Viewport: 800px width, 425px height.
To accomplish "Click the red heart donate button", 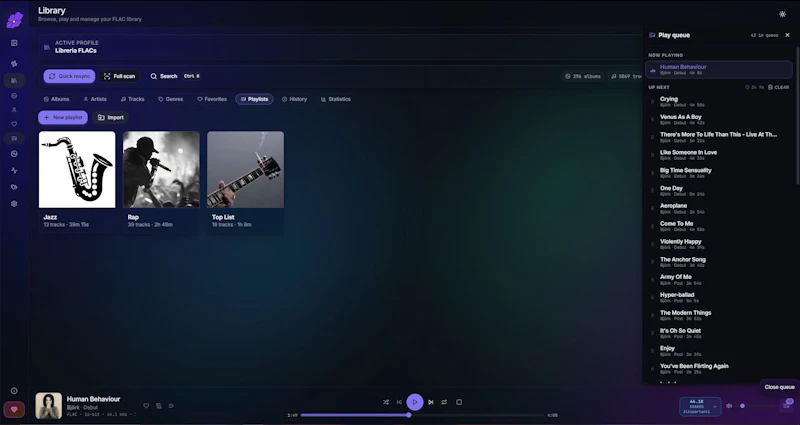I will coord(14,409).
